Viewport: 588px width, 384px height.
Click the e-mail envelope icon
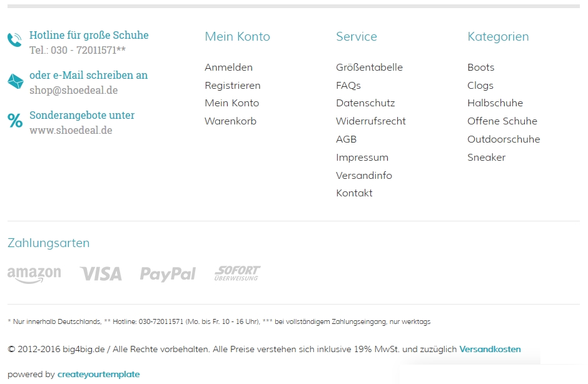[x=15, y=81]
